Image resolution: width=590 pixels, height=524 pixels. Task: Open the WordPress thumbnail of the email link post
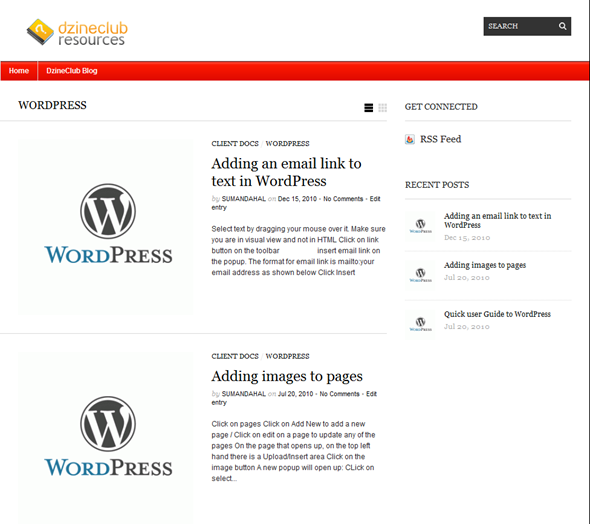(105, 227)
